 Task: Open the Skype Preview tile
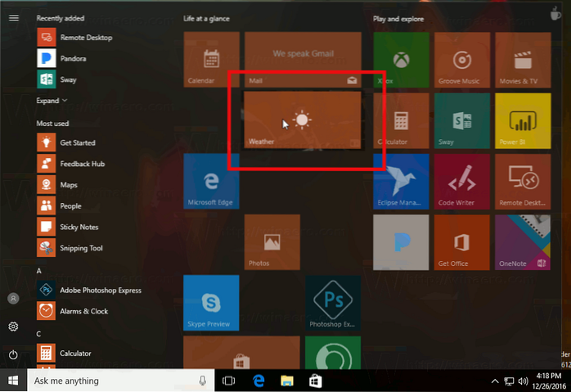coord(211,302)
